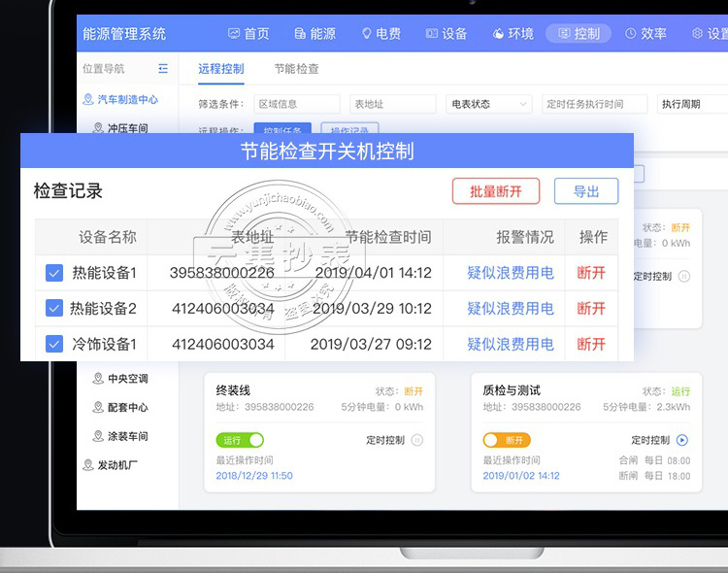Collapse the 位置导航 sidebar icon
The image size is (728, 573).
(x=163, y=69)
